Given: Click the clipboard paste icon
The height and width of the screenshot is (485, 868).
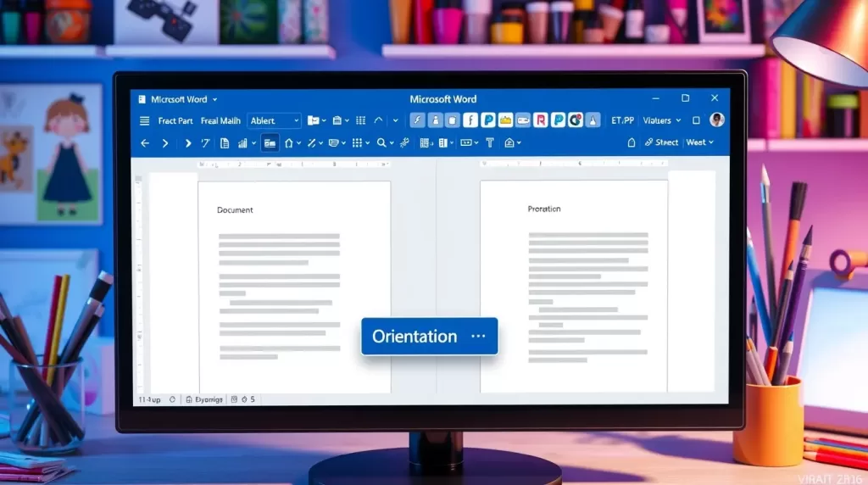Looking at the screenshot, I should tap(337, 120).
